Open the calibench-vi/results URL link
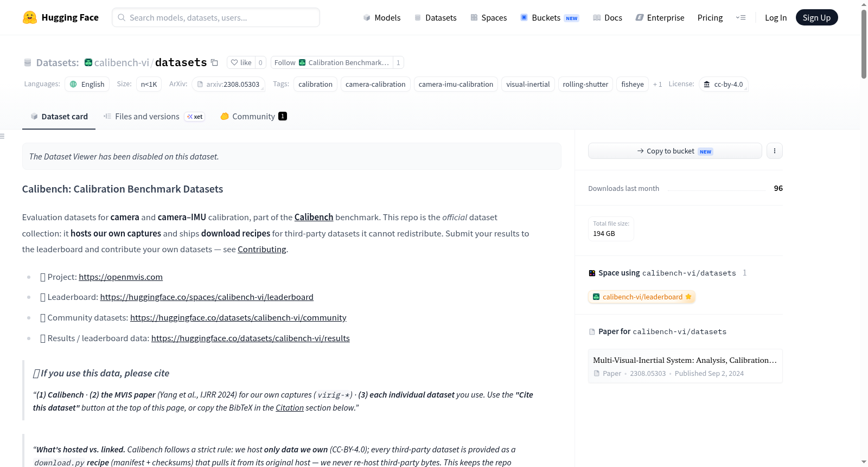This screenshot has width=868, height=467. click(250, 338)
